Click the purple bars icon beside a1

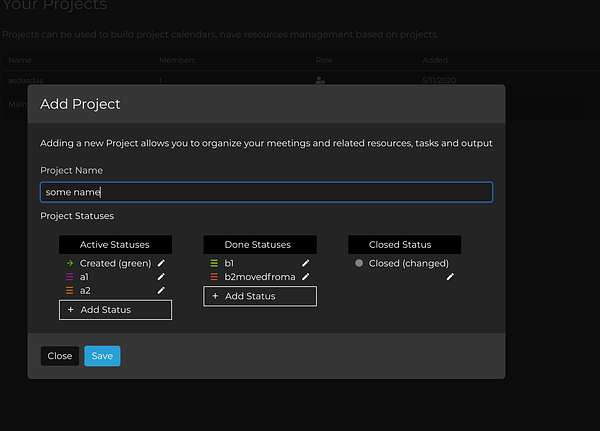pos(70,276)
